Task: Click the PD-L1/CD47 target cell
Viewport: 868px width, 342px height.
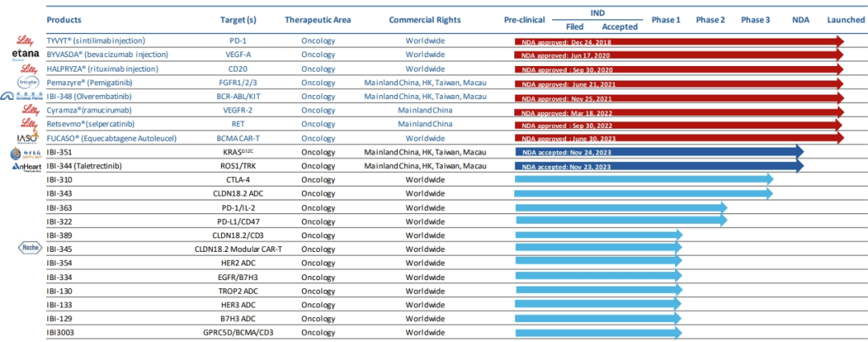Action: (238, 221)
